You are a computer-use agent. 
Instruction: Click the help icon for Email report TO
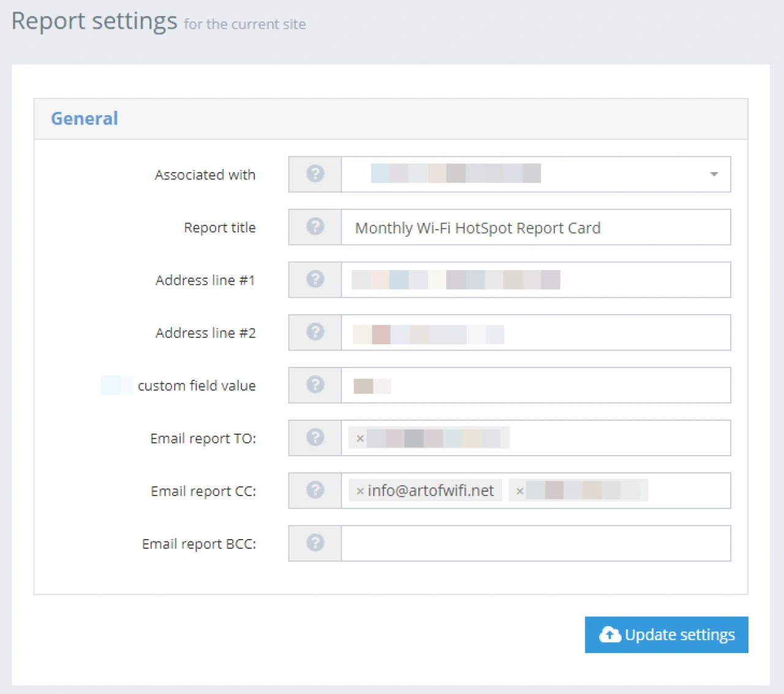point(315,437)
